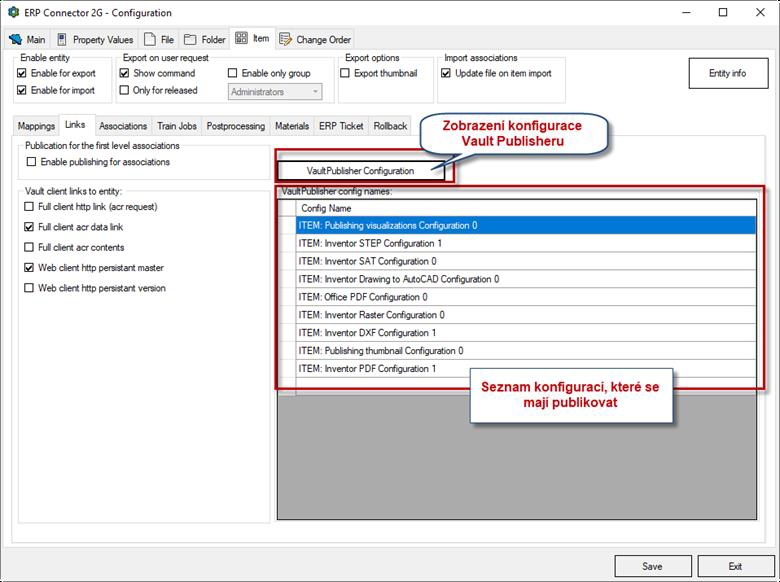Enable the Only for released option
The height and width of the screenshot is (582, 780).
tap(125, 91)
